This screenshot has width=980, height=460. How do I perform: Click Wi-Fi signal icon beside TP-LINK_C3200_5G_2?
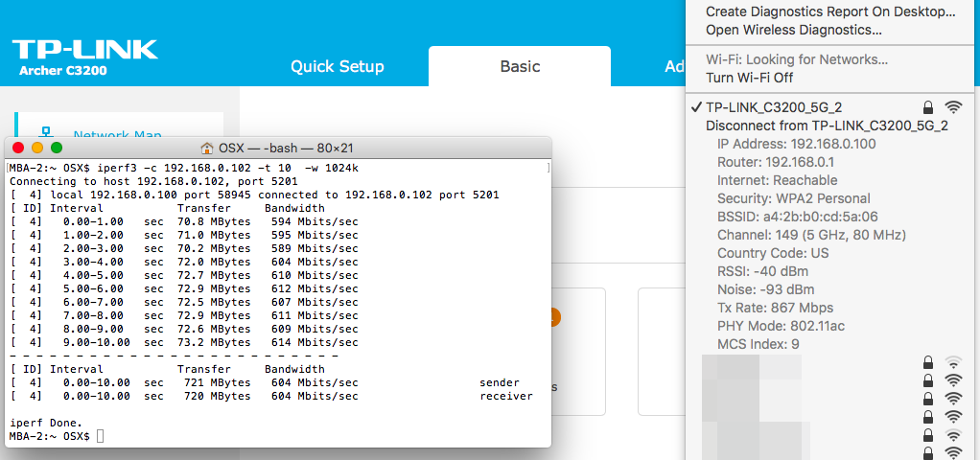(952, 107)
